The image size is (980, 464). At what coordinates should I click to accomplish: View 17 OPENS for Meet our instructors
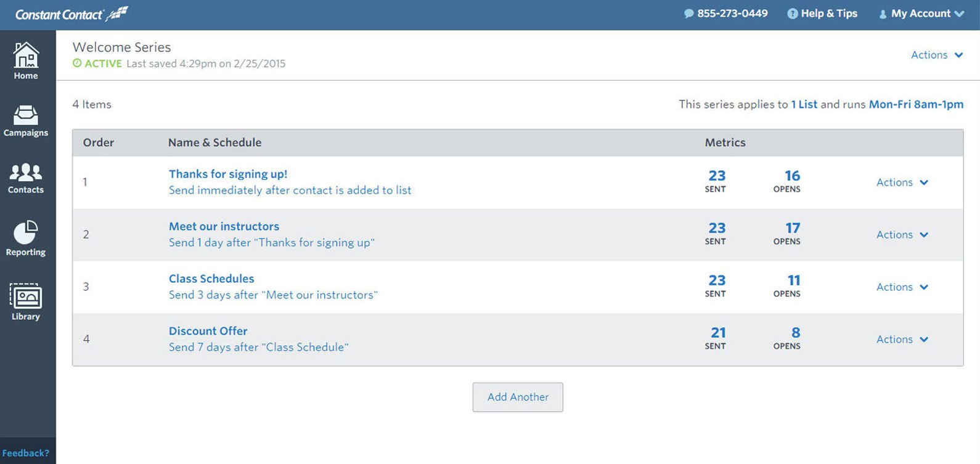[787, 234]
